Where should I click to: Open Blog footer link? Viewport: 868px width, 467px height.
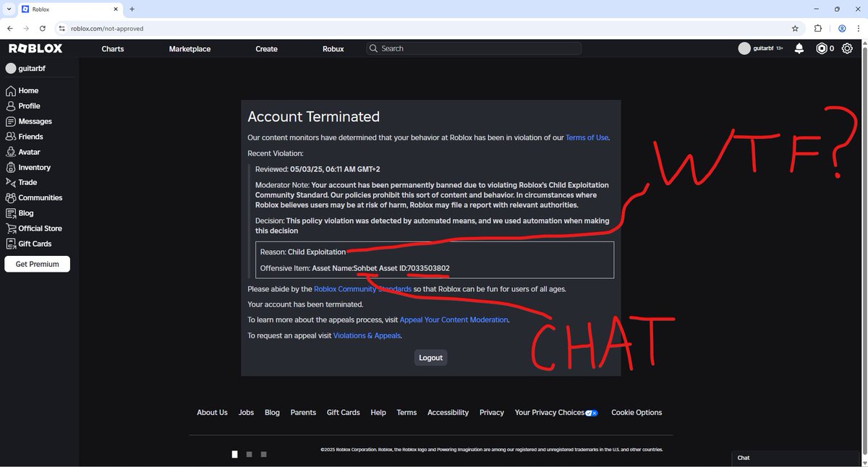tap(272, 412)
